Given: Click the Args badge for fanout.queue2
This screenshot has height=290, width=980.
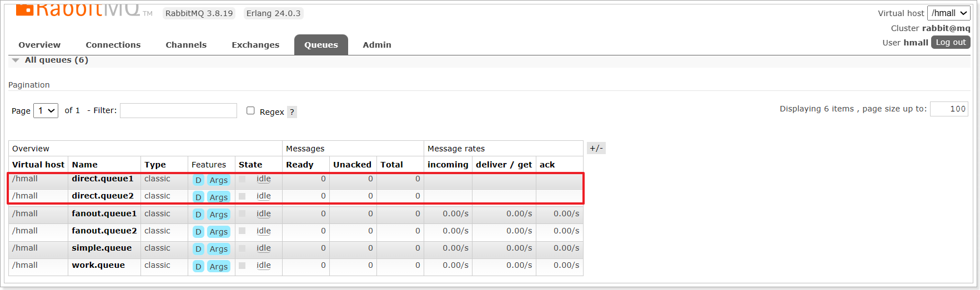Looking at the screenshot, I should click(x=219, y=232).
